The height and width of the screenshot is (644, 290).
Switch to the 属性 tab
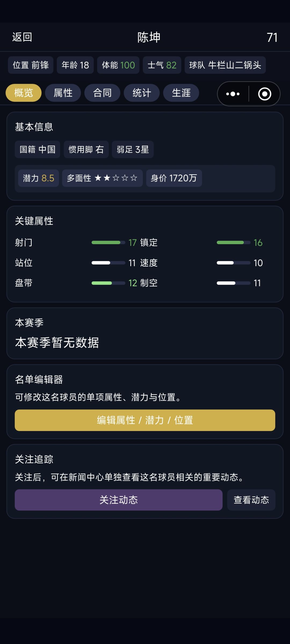coord(63,93)
